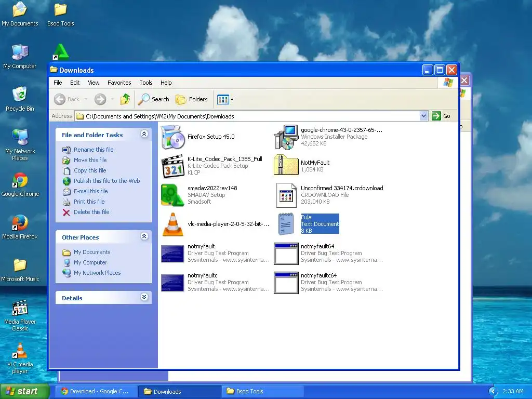Open the Search pane

pyautogui.click(x=154, y=99)
